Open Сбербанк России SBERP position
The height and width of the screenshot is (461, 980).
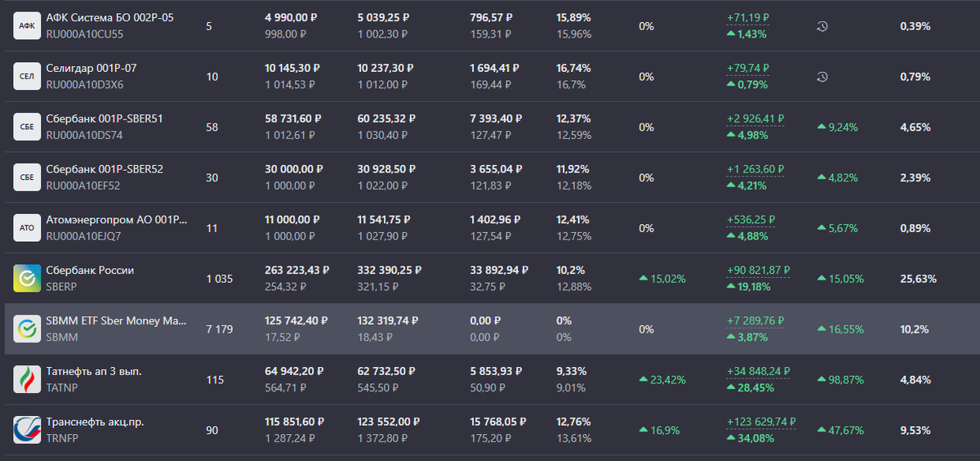(x=90, y=271)
